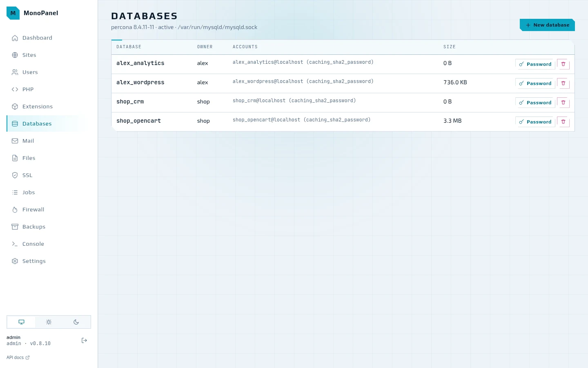Open the Console prompt icon
The image size is (588, 368).
[x=15, y=244]
